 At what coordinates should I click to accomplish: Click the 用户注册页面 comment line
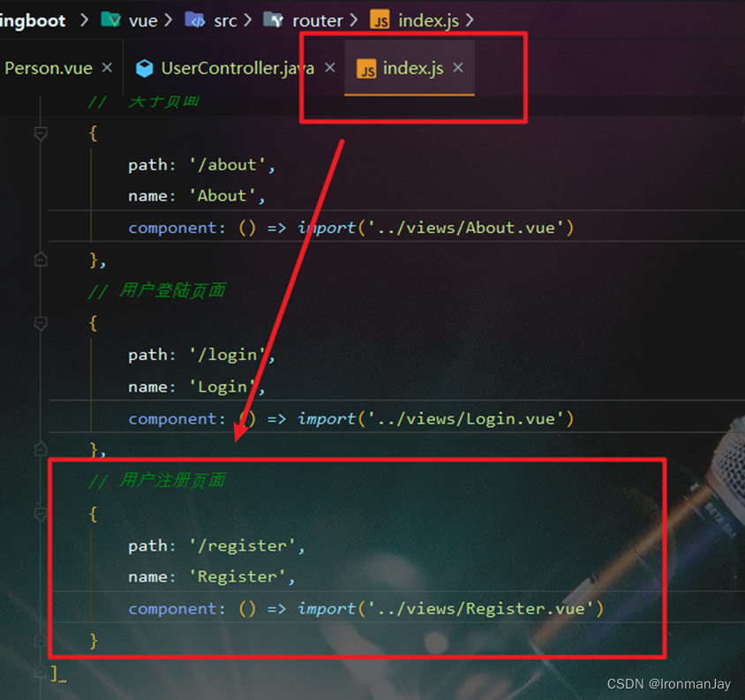[157, 480]
